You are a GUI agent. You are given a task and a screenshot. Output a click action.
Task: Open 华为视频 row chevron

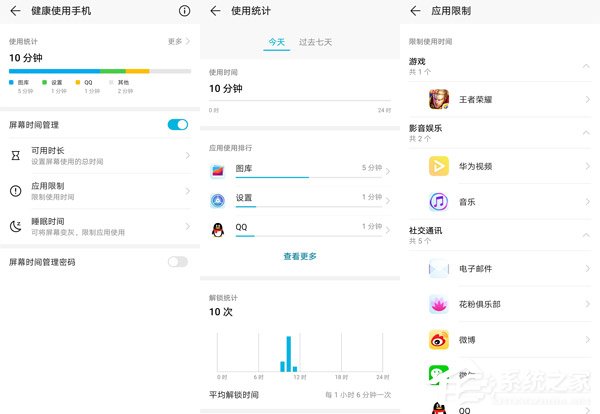click(587, 166)
